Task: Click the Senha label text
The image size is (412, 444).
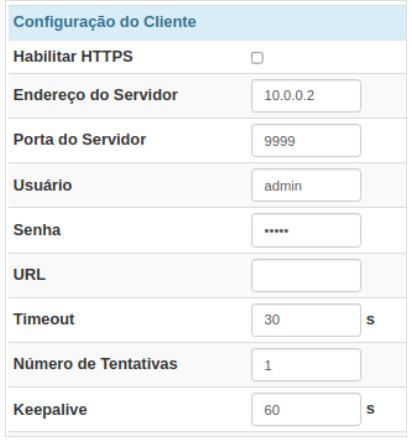Action: 37,230
